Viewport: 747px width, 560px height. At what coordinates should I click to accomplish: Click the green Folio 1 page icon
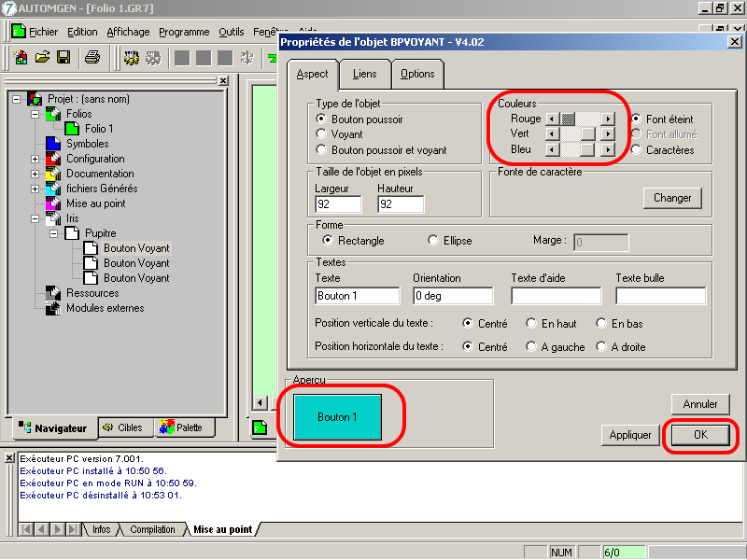click(x=72, y=129)
